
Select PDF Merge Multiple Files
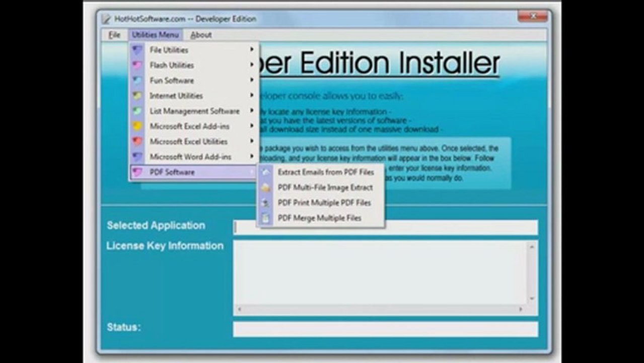point(321,218)
